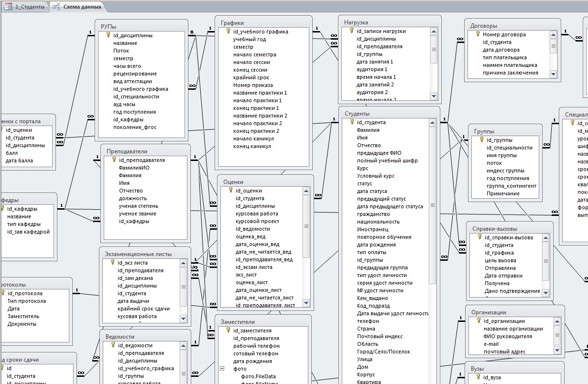Select the Схема данных tab
The width and height of the screenshot is (588, 384).
(77, 7)
